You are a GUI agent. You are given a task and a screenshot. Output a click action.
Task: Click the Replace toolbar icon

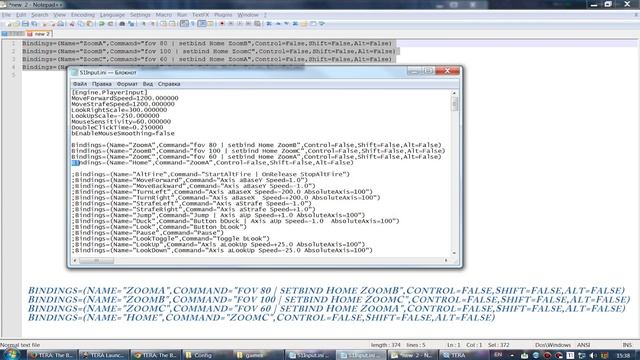tap(131, 24)
